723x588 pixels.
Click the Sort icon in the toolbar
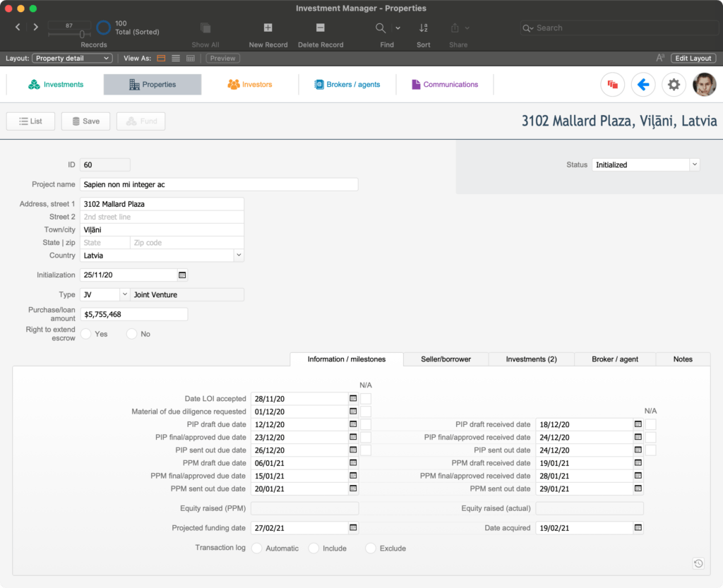click(423, 28)
